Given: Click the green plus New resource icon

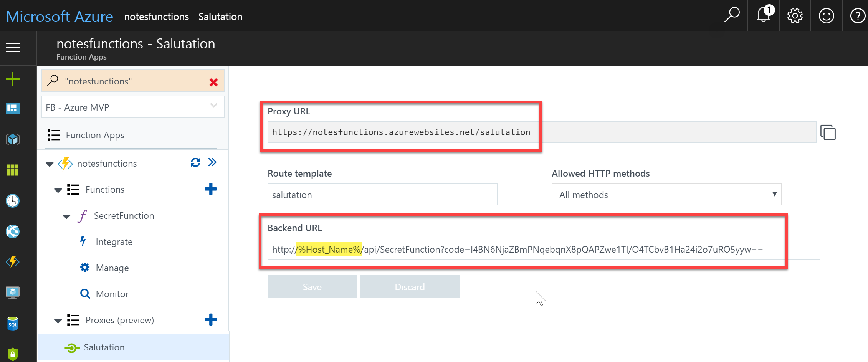Looking at the screenshot, I should click(x=13, y=79).
